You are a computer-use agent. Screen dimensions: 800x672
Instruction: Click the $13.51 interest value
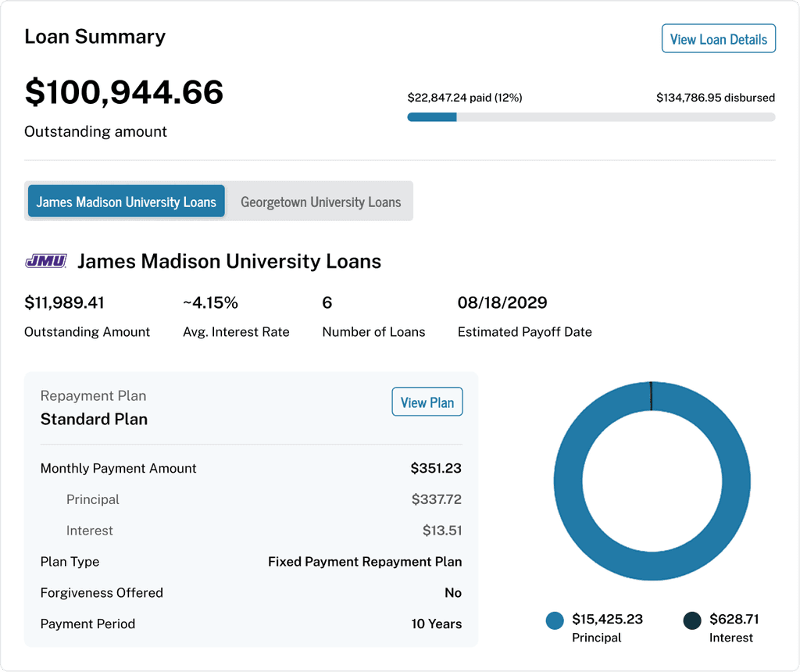click(x=442, y=530)
